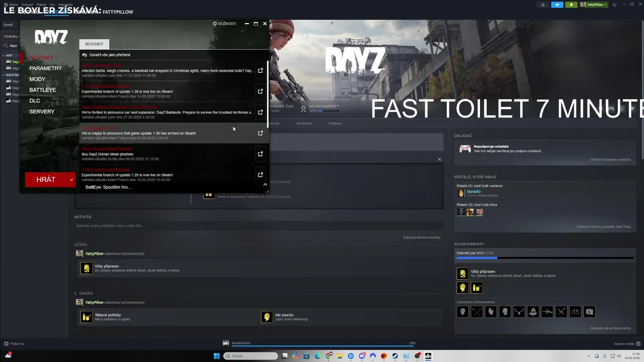Click Zobrazit mé achievementy link

[610, 328]
